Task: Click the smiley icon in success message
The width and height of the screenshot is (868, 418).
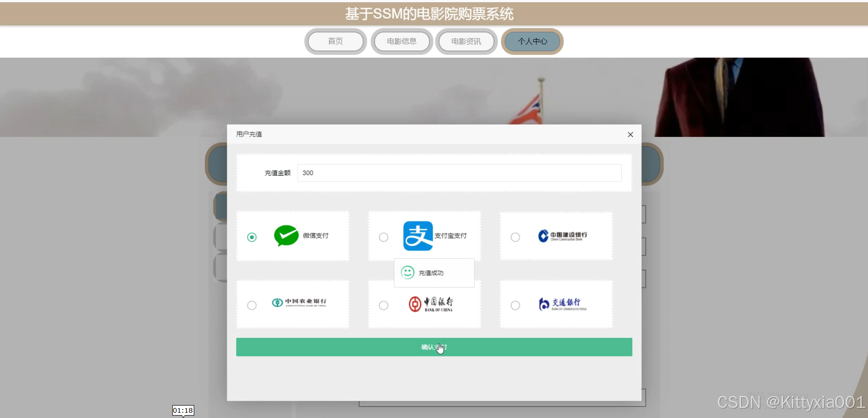Action: (408, 272)
